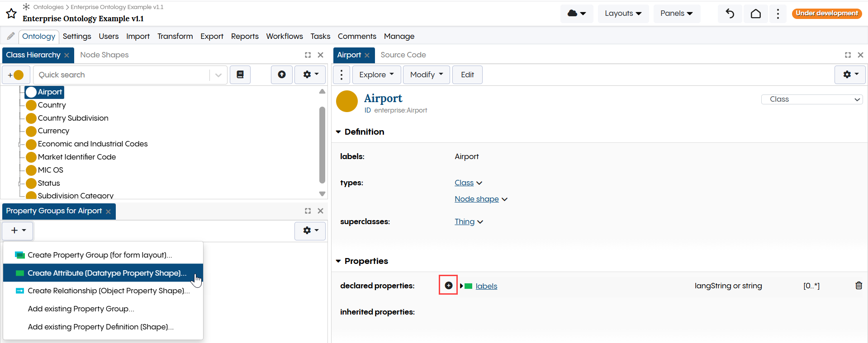Open the Export tab

click(212, 36)
